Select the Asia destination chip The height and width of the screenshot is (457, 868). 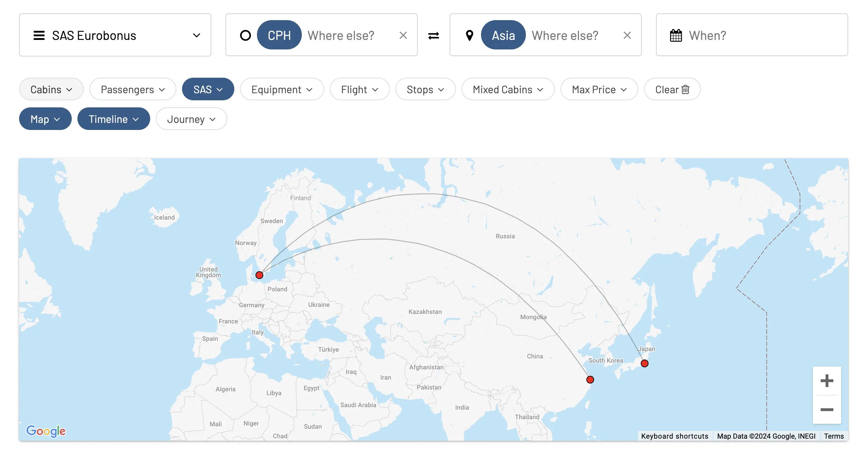[x=503, y=35]
